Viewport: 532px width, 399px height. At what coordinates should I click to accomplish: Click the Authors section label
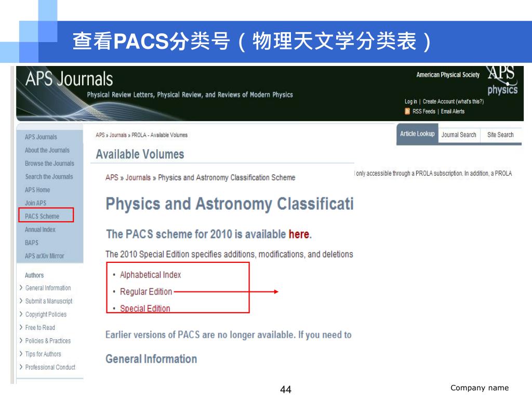tap(34, 275)
